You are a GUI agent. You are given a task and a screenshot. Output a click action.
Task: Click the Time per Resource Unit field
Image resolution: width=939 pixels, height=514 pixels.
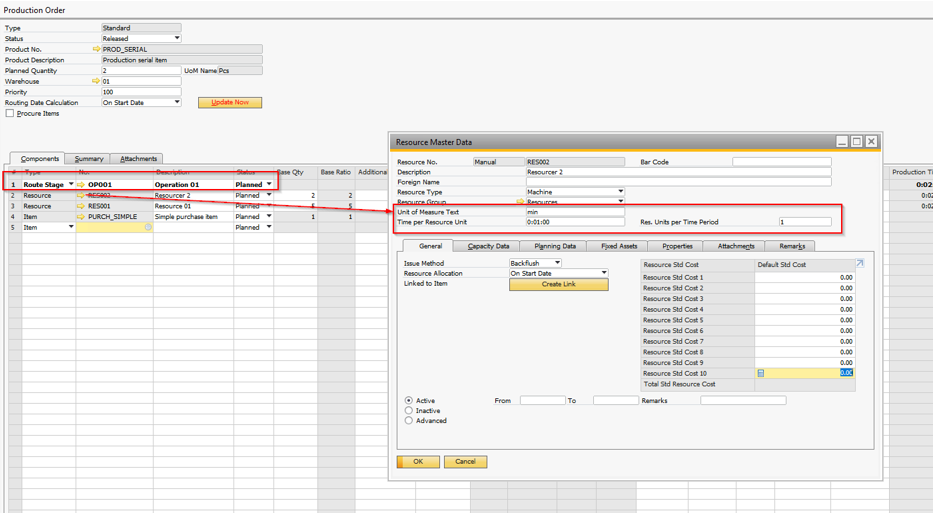[x=575, y=222]
